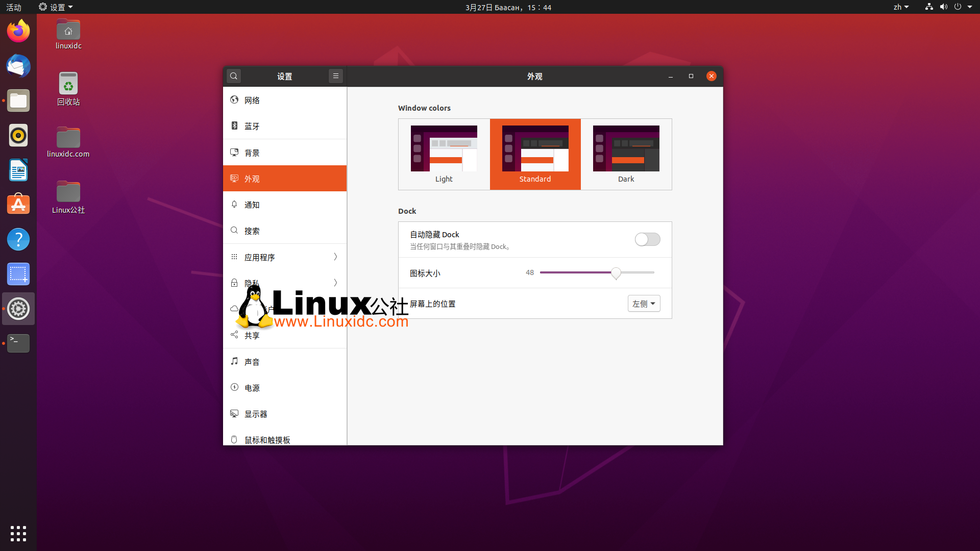Open the hamburger menu in Settings header
This screenshot has width=980, height=551.
coord(336,76)
